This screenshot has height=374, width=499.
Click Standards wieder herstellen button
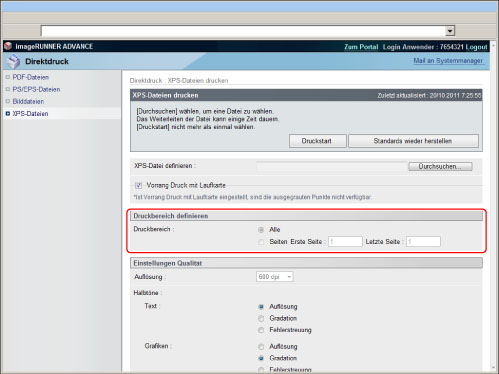413,141
